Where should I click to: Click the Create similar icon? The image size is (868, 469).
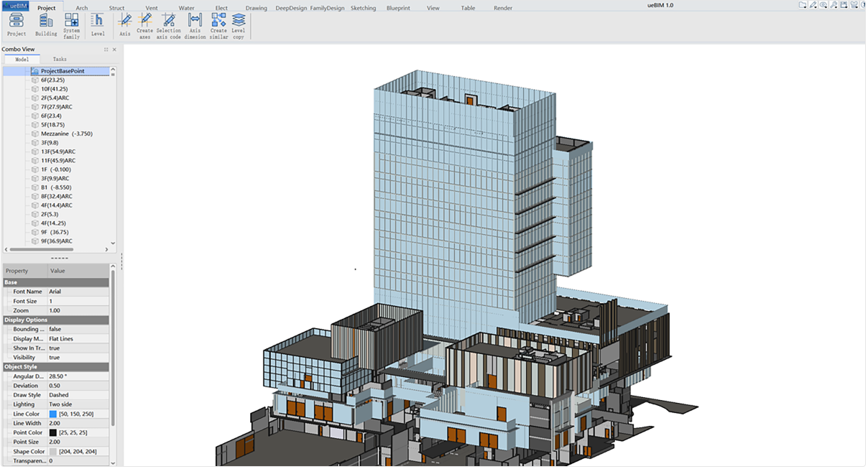[218, 21]
